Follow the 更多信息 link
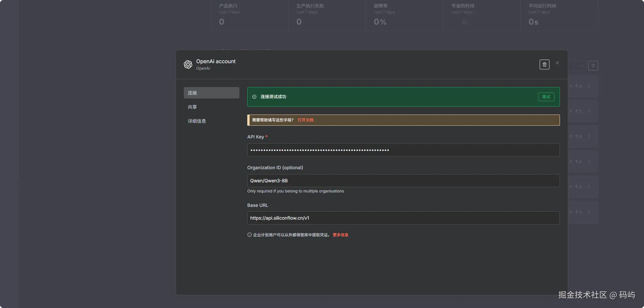Viewport: 644px width, 308px height. 340,235
